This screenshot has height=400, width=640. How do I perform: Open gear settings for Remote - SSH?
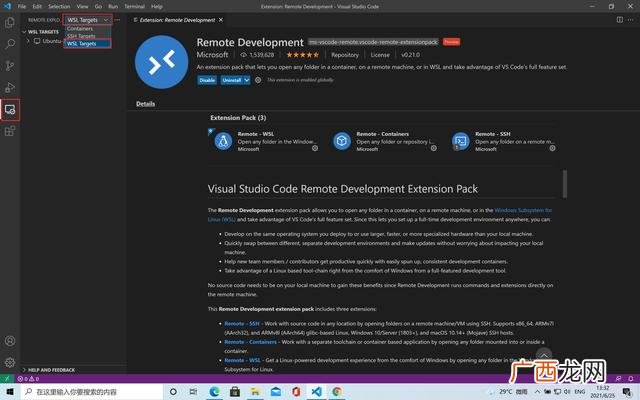pos(552,149)
